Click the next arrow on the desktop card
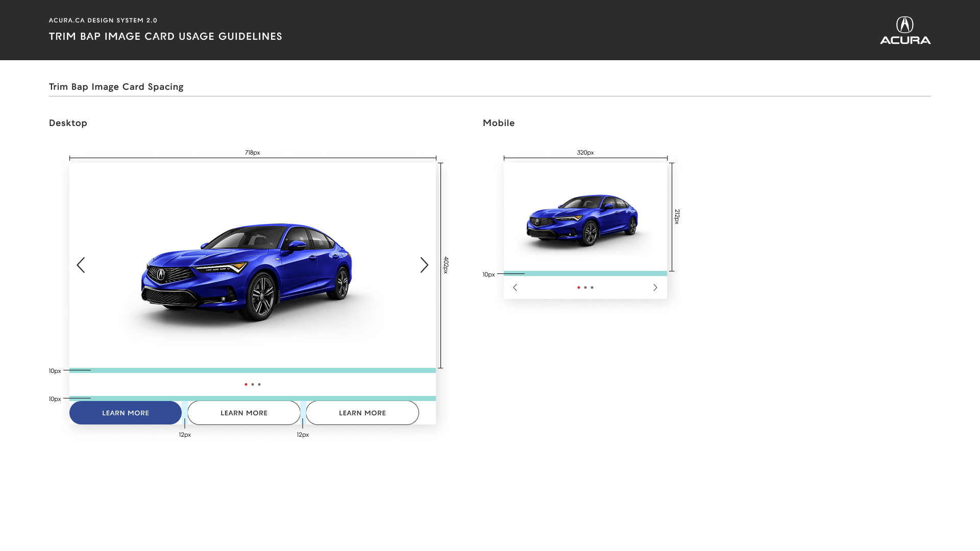Screen dimensions: 980x551 424,265
